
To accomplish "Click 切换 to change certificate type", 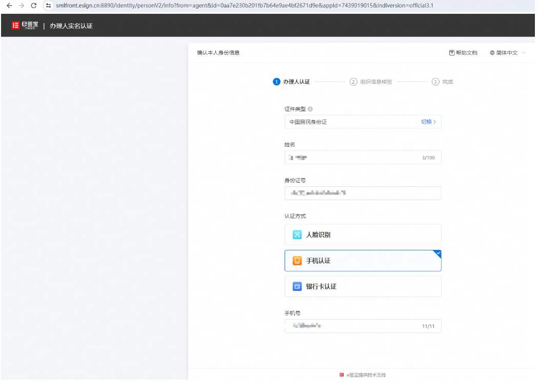I will pos(428,122).
